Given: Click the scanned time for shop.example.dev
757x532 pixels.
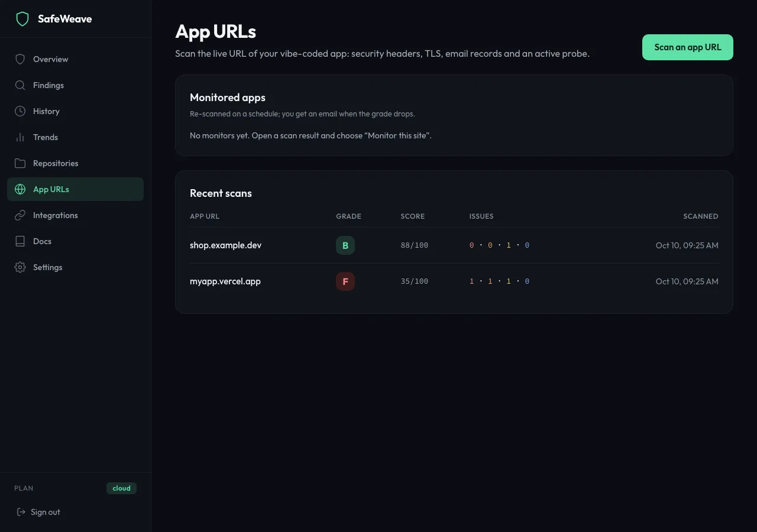Looking at the screenshot, I should click(687, 245).
